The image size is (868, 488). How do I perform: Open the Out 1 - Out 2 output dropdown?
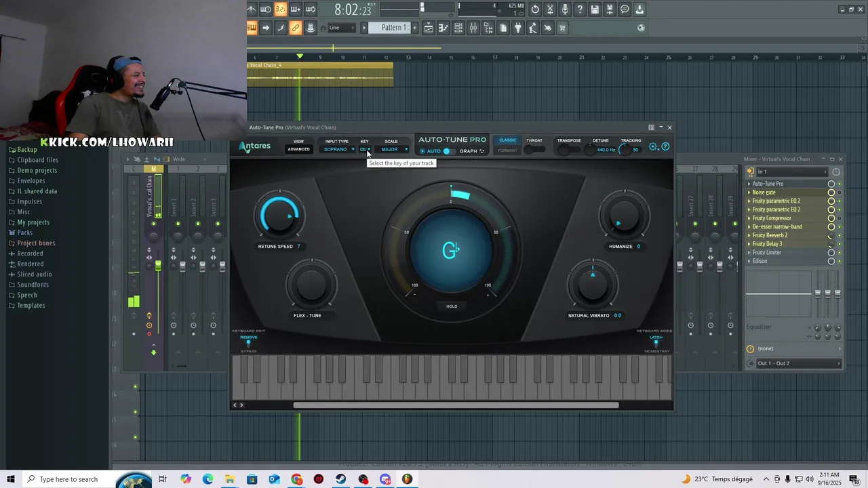798,363
